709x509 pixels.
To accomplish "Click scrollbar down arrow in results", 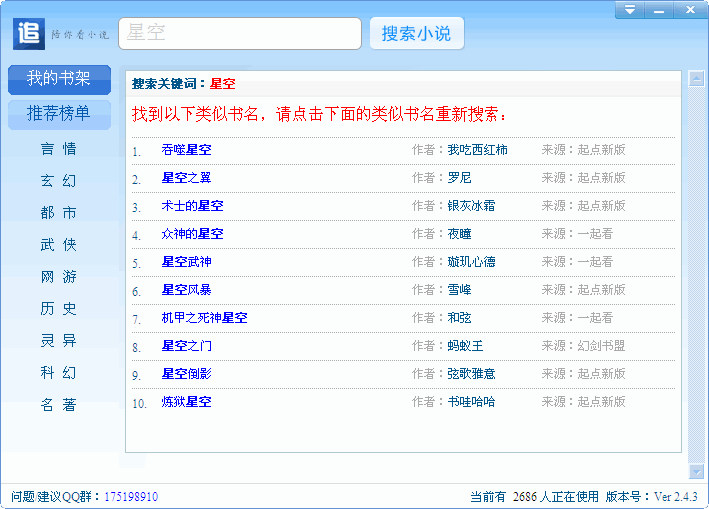I will click(696, 471).
